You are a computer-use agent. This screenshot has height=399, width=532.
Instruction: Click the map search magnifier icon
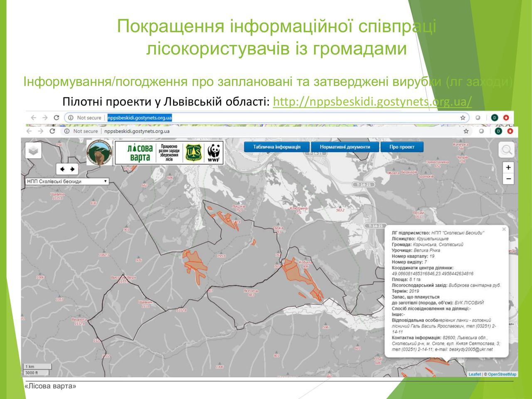coord(507,150)
